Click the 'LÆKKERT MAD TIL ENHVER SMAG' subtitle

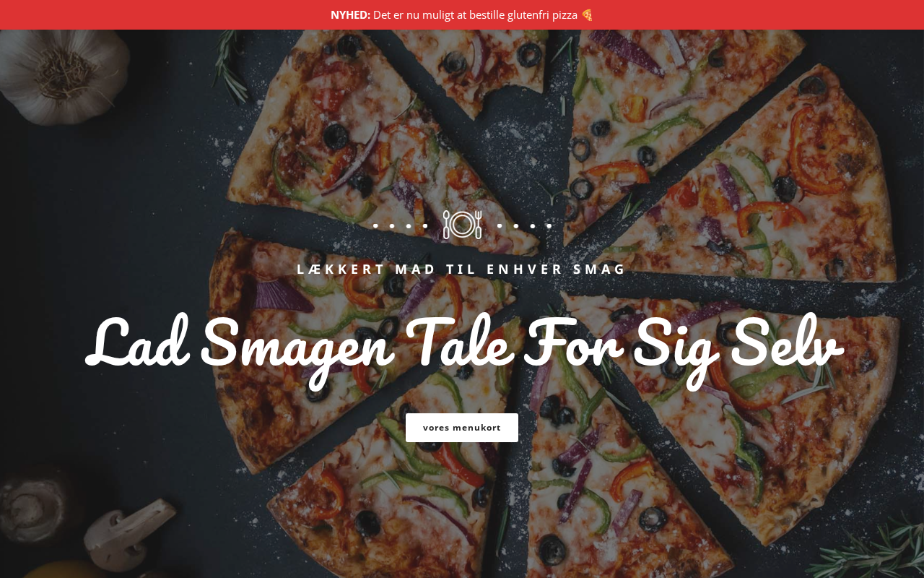click(x=462, y=269)
